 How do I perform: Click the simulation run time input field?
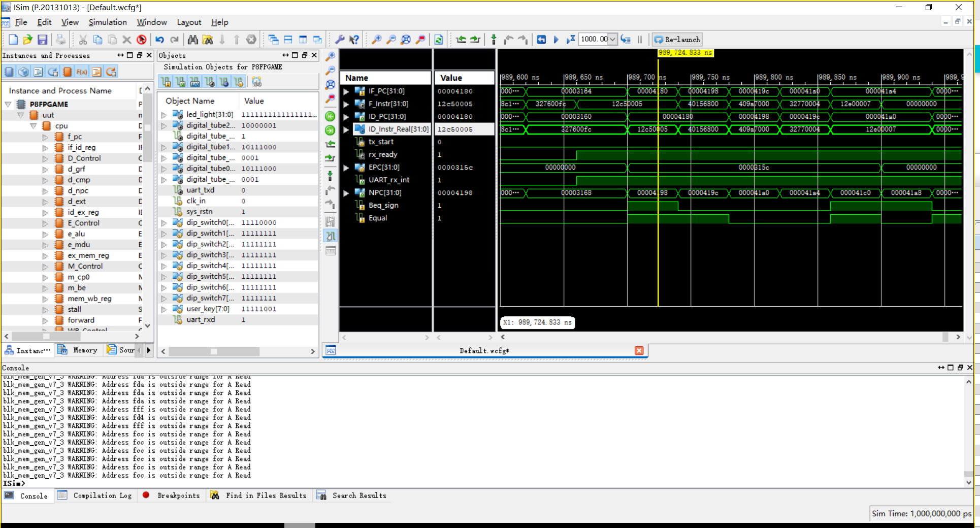coord(594,40)
